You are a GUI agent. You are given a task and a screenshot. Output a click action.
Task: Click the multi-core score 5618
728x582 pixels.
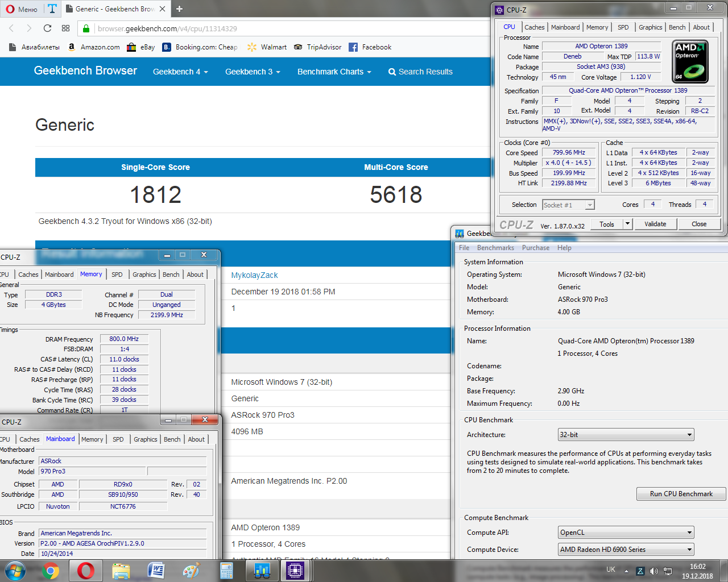396,195
